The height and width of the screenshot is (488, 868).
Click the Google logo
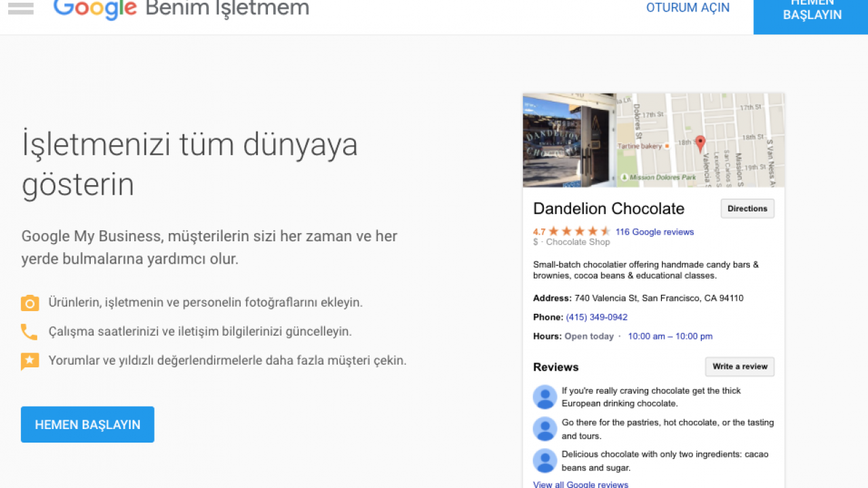tap(95, 9)
